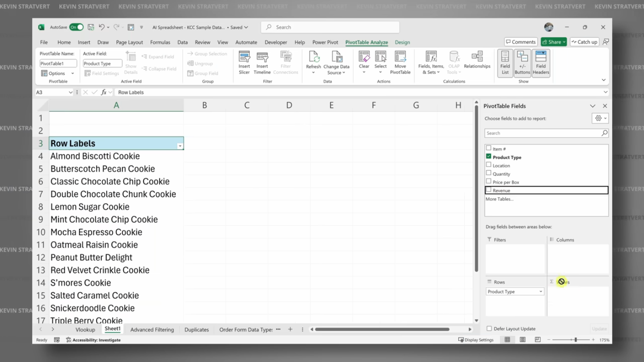The height and width of the screenshot is (362, 644).
Task: Open the Row Labels filter dropdown
Action: 180,146
